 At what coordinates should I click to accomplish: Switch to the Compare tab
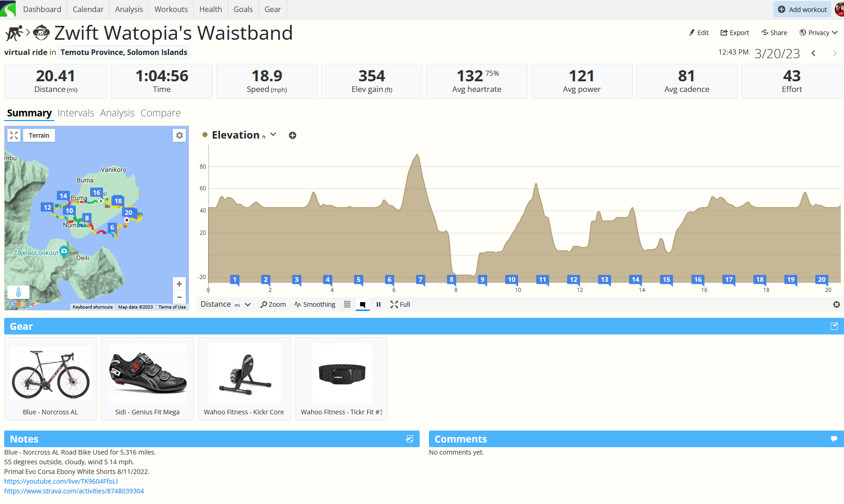coord(160,113)
